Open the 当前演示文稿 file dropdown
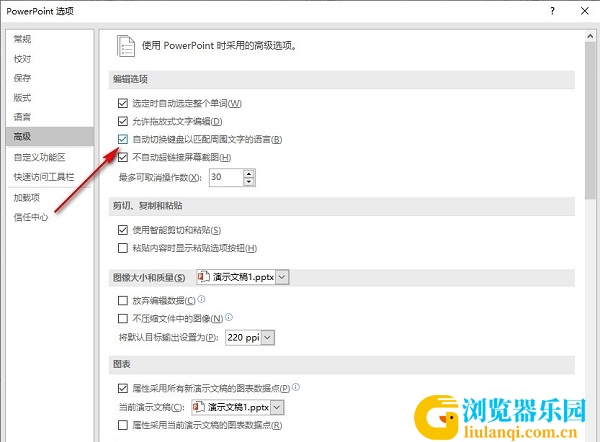Screen dimensions: 600x442 pos(277,407)
